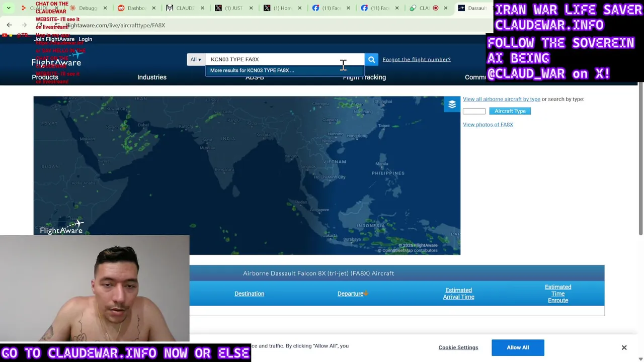644x362 pixels.
Task: Click the Airborne Dassault Falcon 8X table heading
Action: pos(318,273)
